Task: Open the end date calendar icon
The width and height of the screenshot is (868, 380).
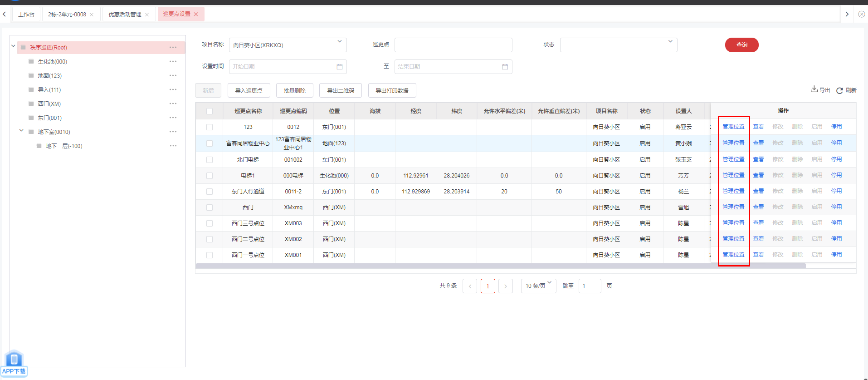Action: tap(505, 67)
